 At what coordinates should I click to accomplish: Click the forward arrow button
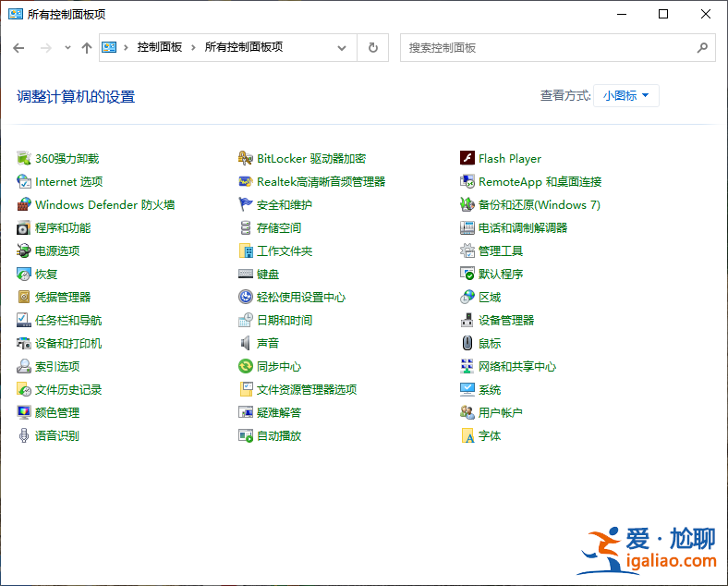pos(46,48)
